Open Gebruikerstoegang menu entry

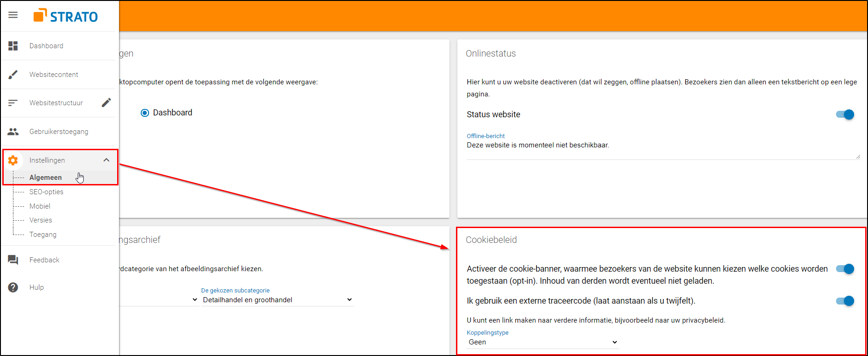click(x=59, y=132)
